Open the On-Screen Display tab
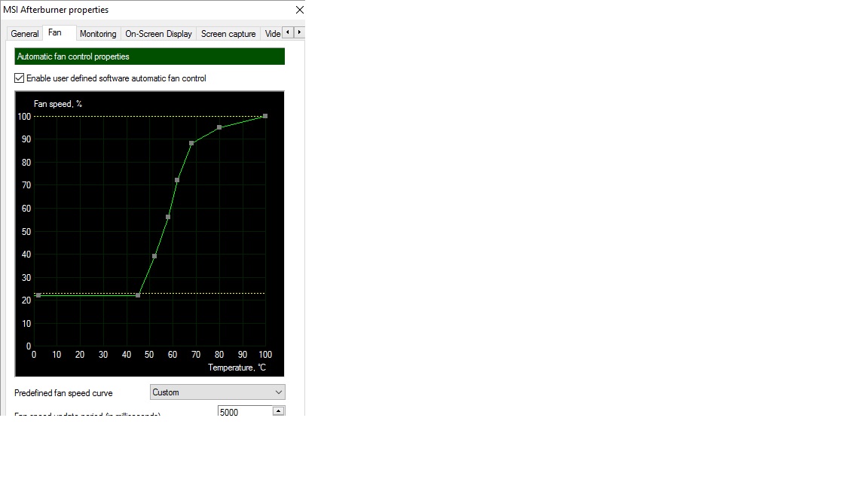The width and height of the screenshot is (868, 488). pyautogui.click(x=158, y=34)
